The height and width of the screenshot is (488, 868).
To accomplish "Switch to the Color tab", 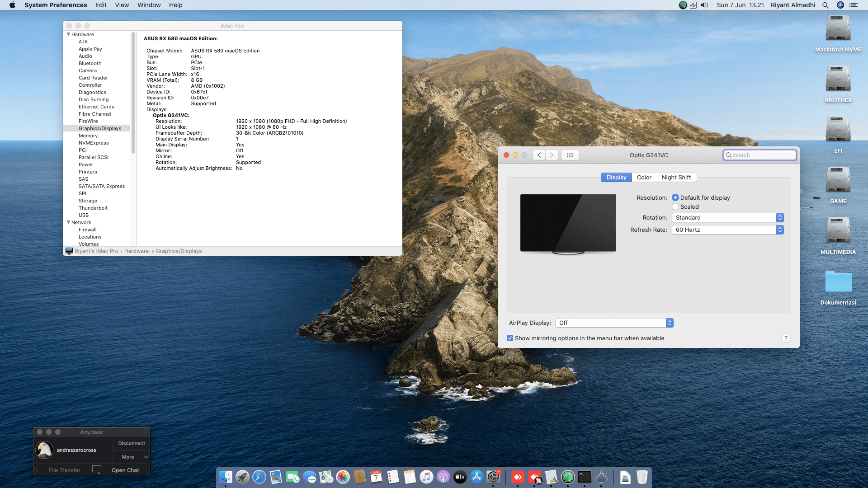I will (x=644, y=177).
